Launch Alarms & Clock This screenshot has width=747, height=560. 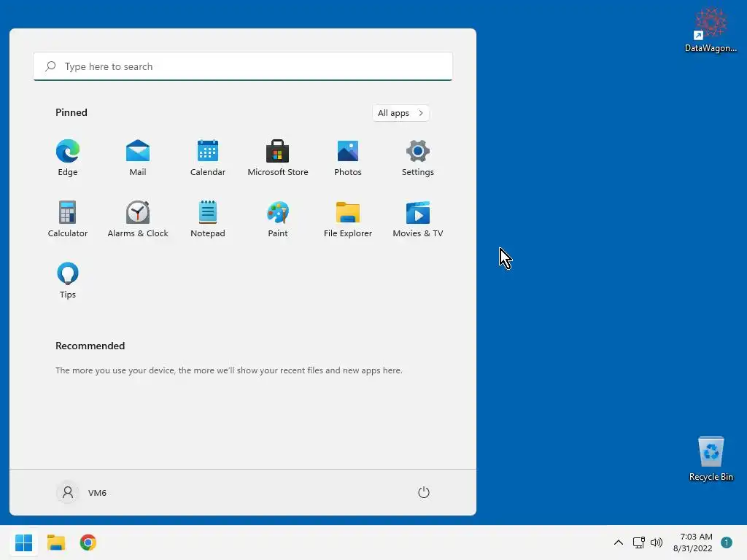[138, 219]
